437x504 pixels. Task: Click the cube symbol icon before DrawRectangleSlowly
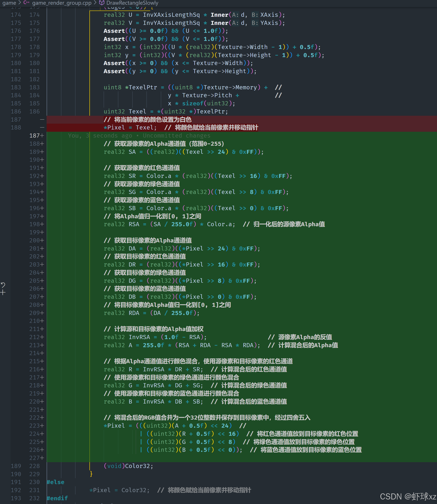[x=102, y=3]
